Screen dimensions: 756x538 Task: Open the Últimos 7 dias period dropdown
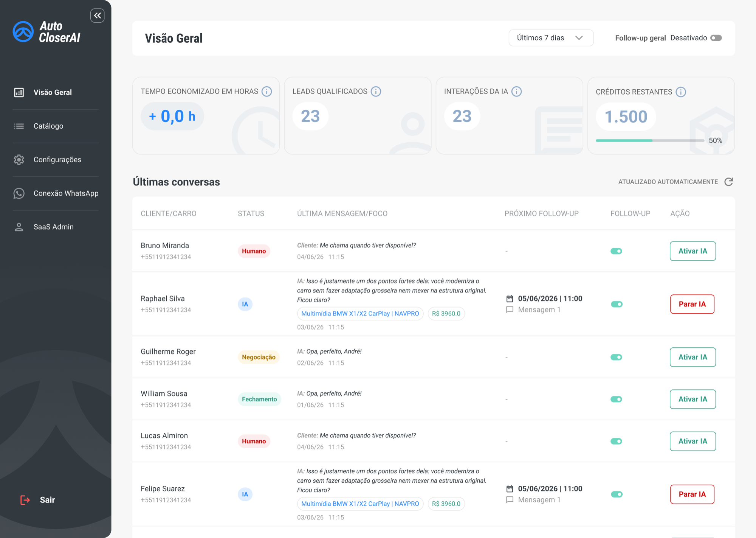click(x=551, y=38)
